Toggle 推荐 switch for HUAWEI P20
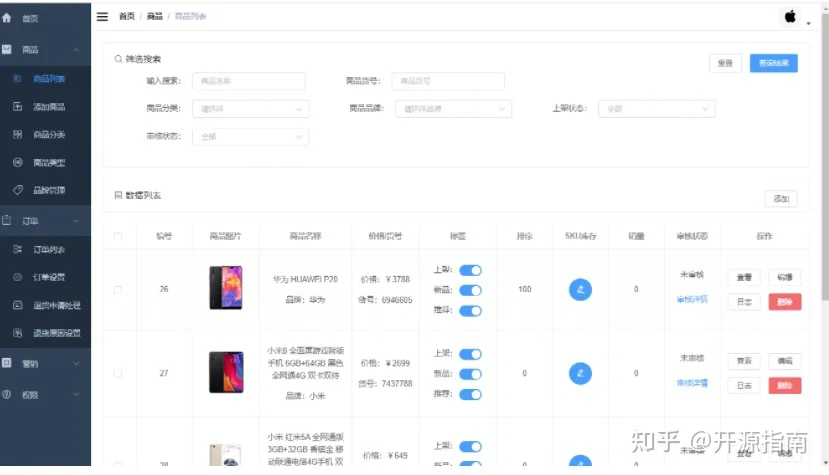 (x=470, y=310)
